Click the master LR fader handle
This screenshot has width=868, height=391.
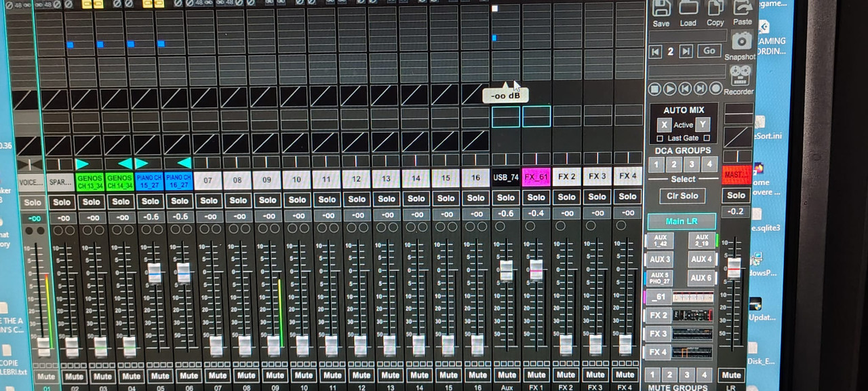(x=734, y=268)
